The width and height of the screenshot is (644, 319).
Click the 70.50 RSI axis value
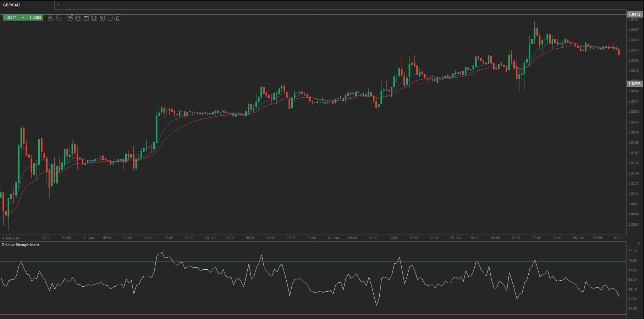(632, 261)
